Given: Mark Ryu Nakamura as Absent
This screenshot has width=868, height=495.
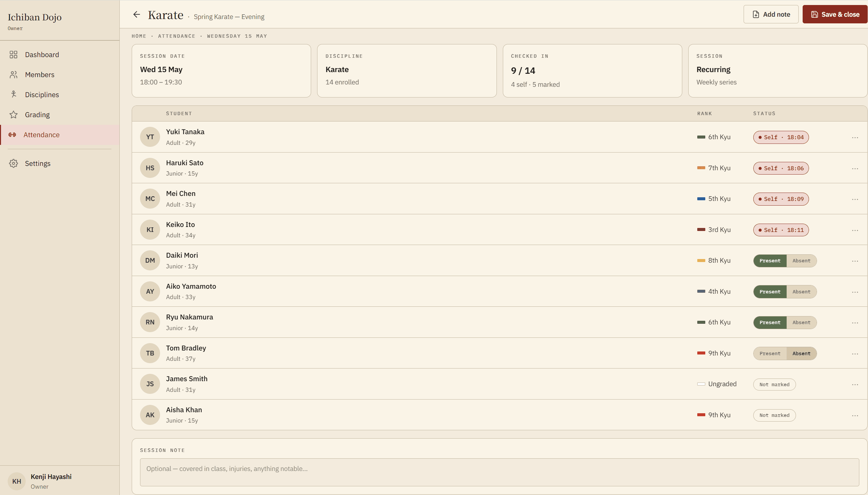Looking at the screenshot, I should (801, 322).
